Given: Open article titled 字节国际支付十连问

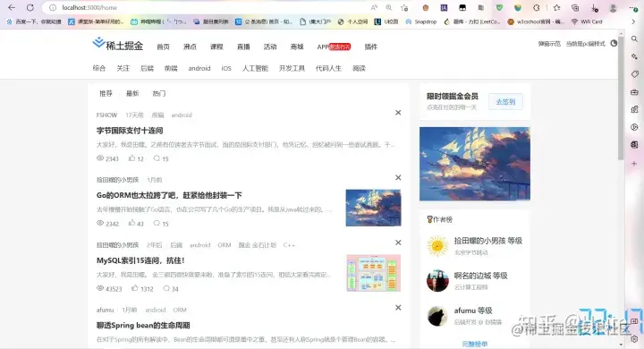Looking at the screenshot, I should (x=130, y=131).
